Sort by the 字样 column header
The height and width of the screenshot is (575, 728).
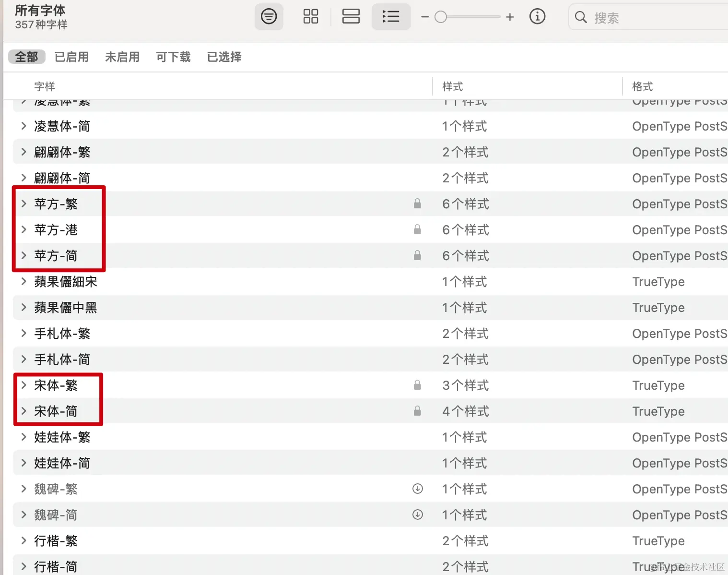(x=45, y=86)
